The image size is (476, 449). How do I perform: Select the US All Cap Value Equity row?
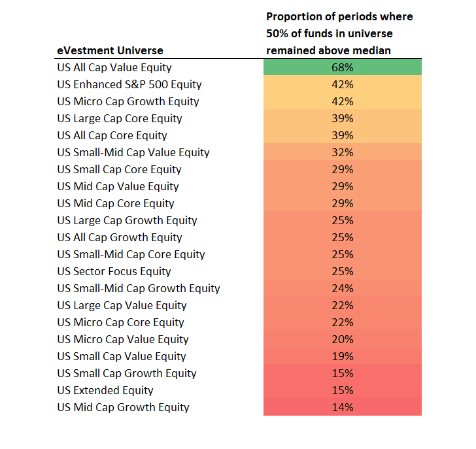pyautogui.click(x=114, y=67)
